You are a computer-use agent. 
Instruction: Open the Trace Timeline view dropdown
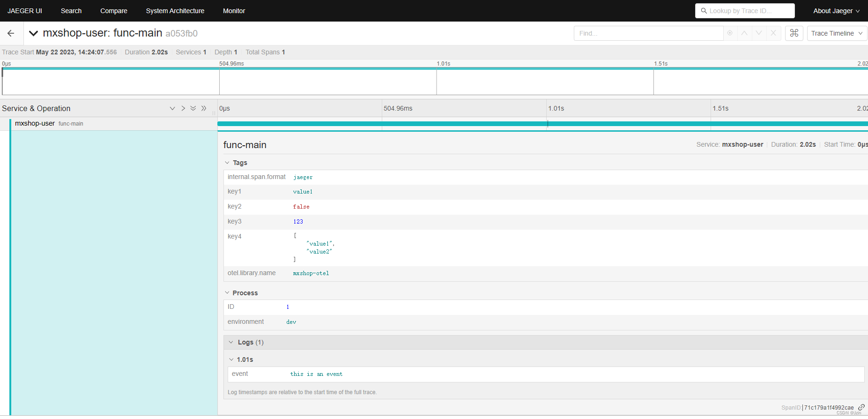click(837, 33)
